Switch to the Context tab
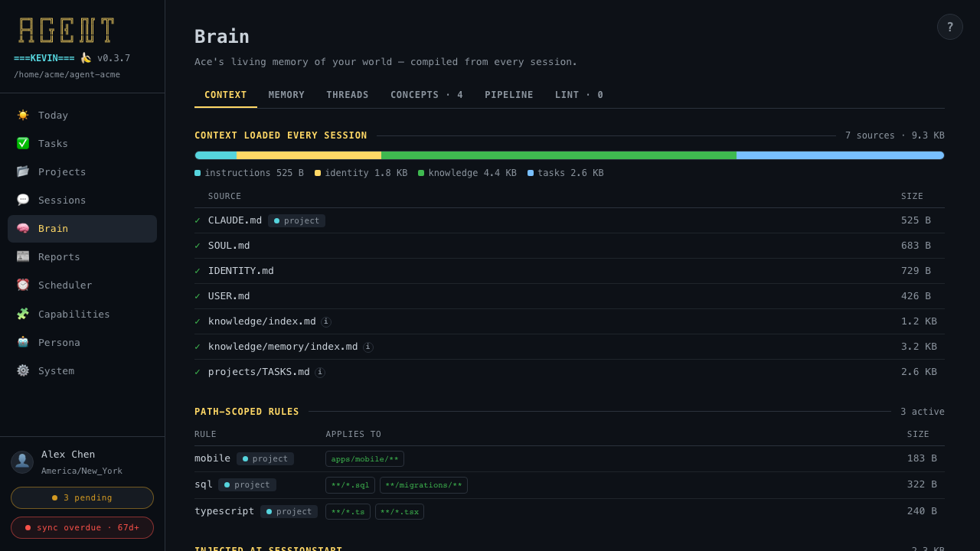 point(226,95)
